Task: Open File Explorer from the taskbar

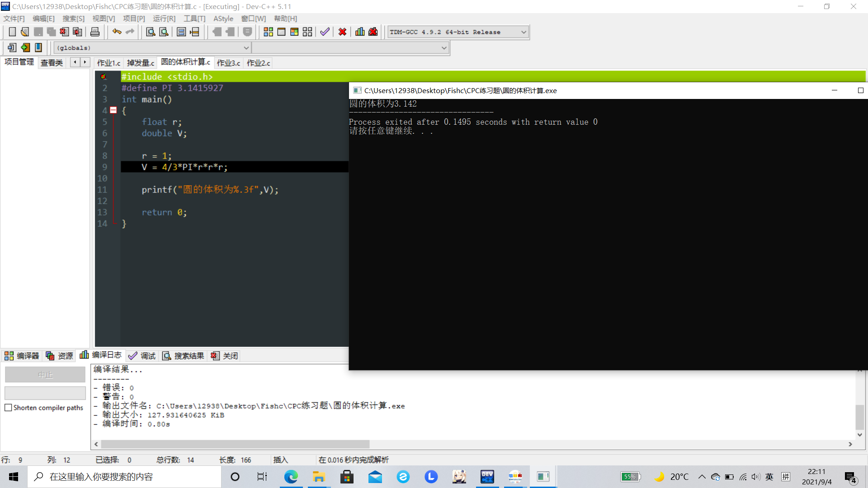Action: [x=319, y=477]
